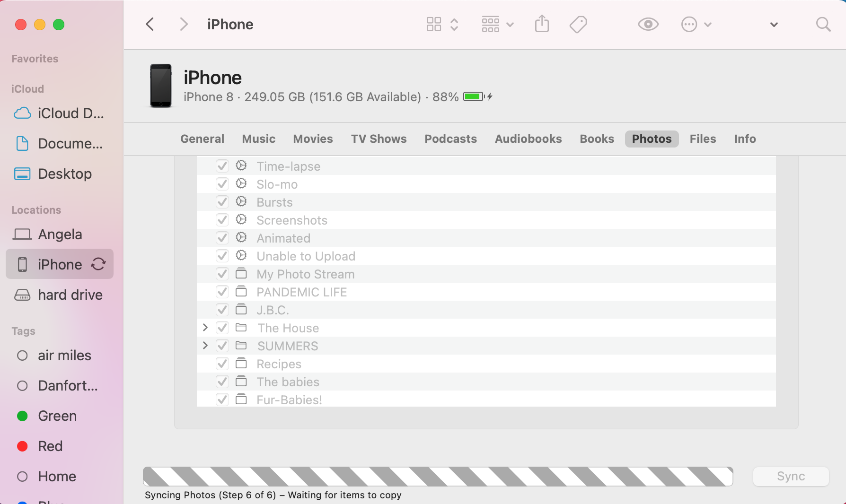This screenshot has height=504, width=846.
Task: Toggle the PANDEMIC LIFE checkbox
Action: [222, 292]
